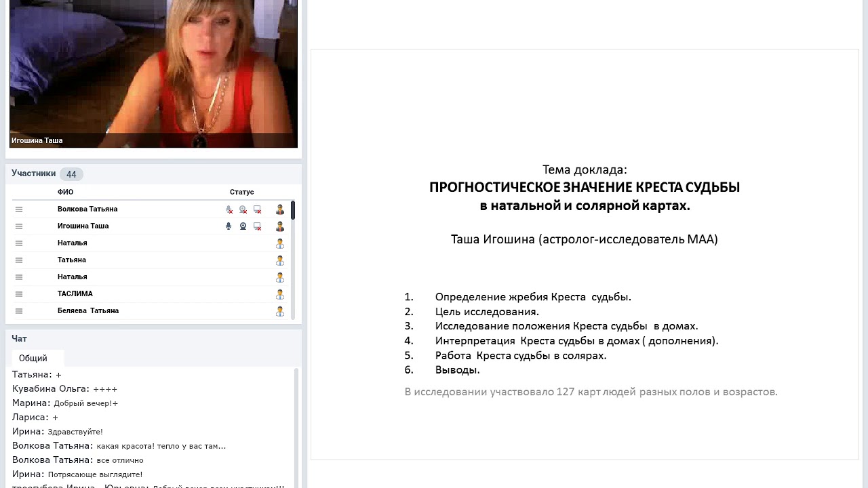Click chat message 'Кувабина Ольга: ++++'
This screenshot has height=488, width=868.
pos(65,389)
